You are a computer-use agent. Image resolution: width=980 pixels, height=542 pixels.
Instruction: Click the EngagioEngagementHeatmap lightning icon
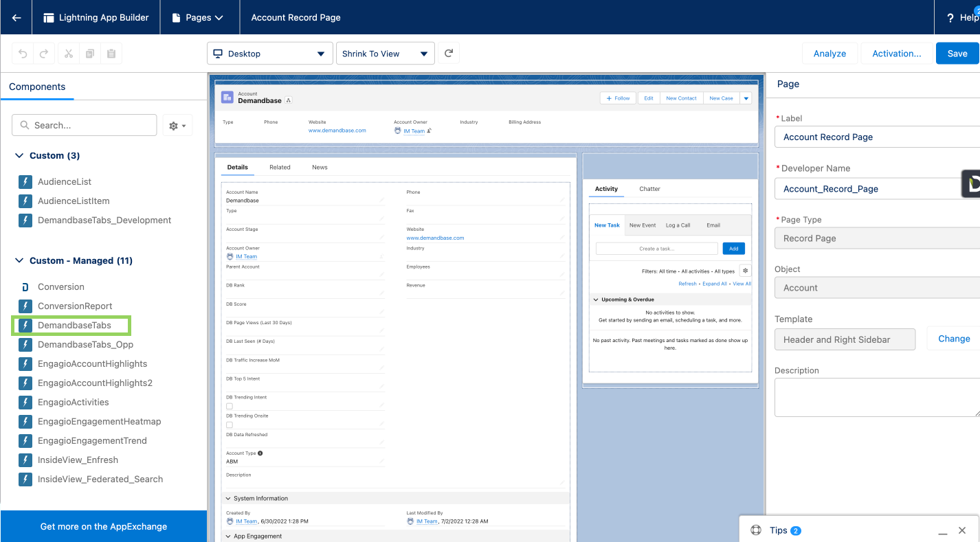(x=25, y=422)
